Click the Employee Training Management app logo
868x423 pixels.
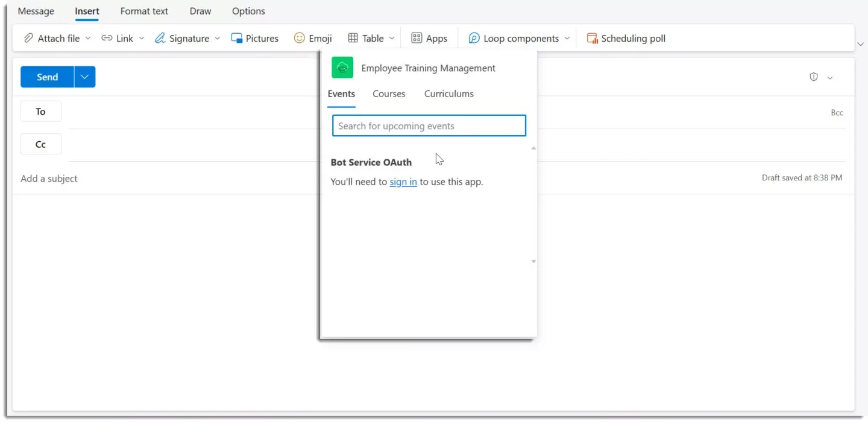(342, 68)
